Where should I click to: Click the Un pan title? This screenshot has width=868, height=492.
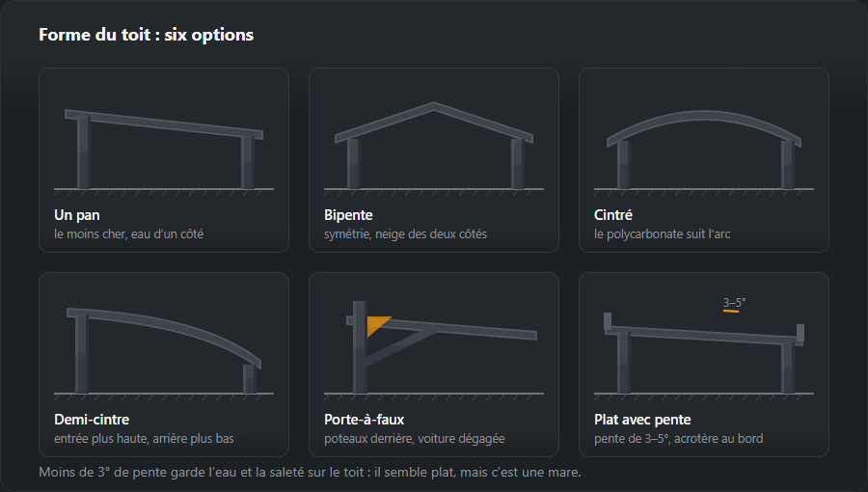(x=77, y=215)
